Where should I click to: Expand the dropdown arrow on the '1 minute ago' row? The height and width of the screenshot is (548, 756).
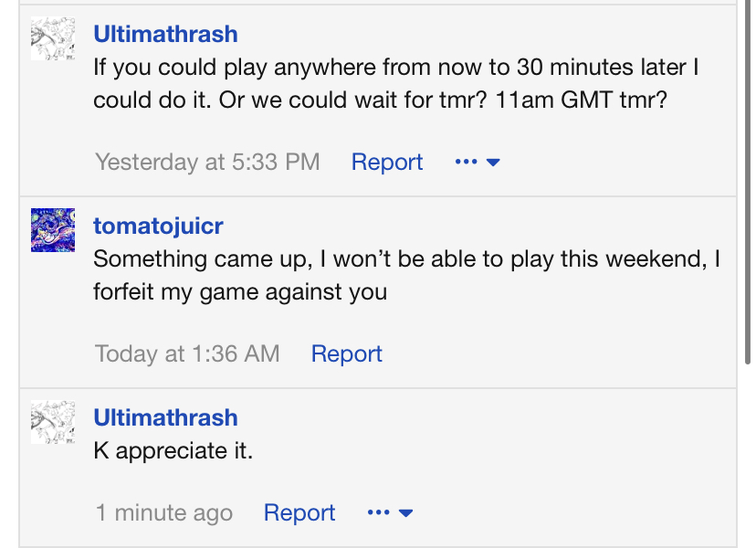(x=406, y=513)
